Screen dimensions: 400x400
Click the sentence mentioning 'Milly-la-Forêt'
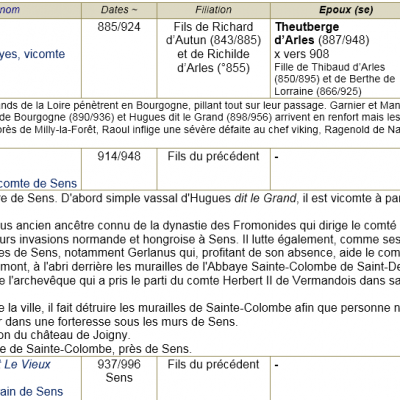coord(200,129)
